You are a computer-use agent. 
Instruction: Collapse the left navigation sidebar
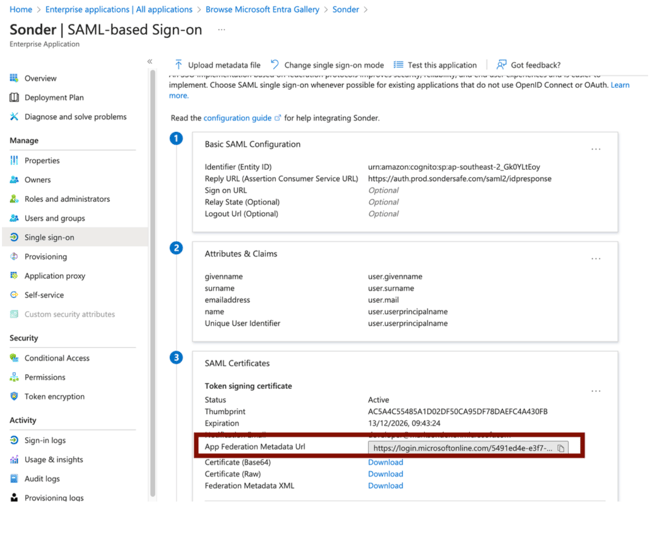coord(150,62)
